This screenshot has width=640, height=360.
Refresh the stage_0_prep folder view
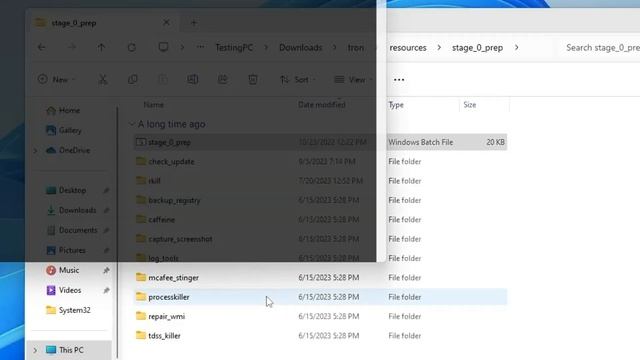click(x=131, y=47)
